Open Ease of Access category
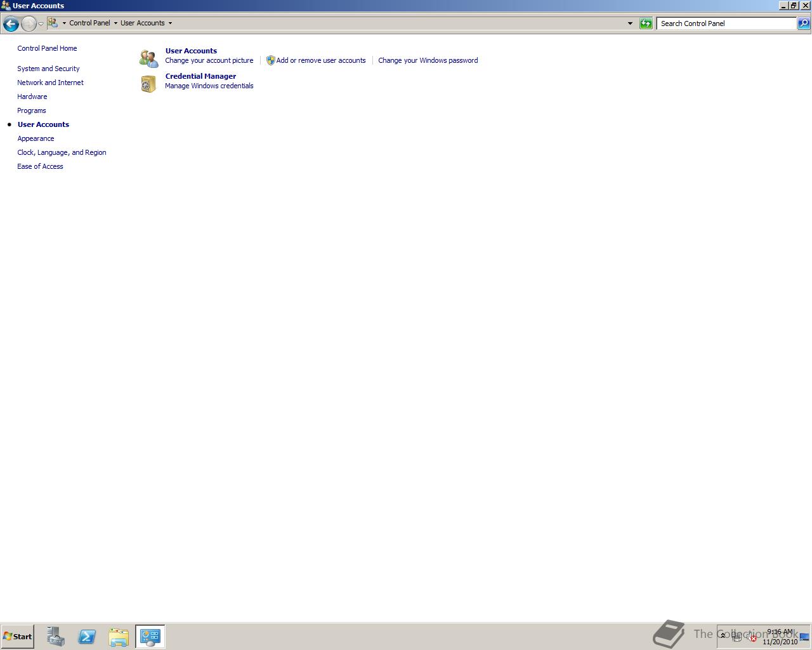The height and width of the screenshot is (650, 812). tap(40, 166)
